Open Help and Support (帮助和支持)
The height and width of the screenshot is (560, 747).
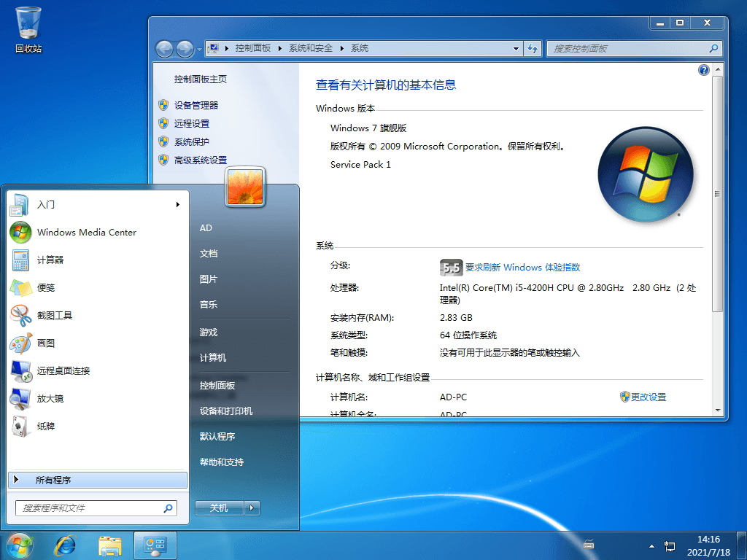222,462
